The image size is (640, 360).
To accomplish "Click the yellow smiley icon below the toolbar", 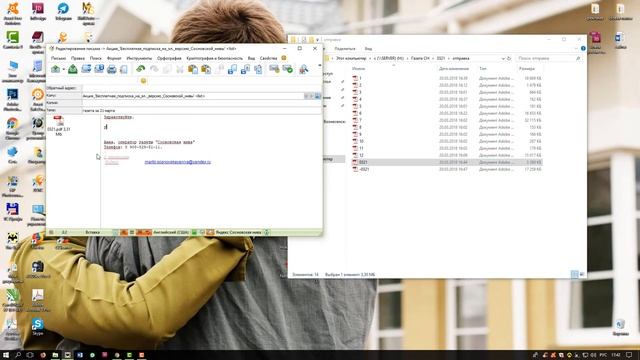I will click(143, 81).
